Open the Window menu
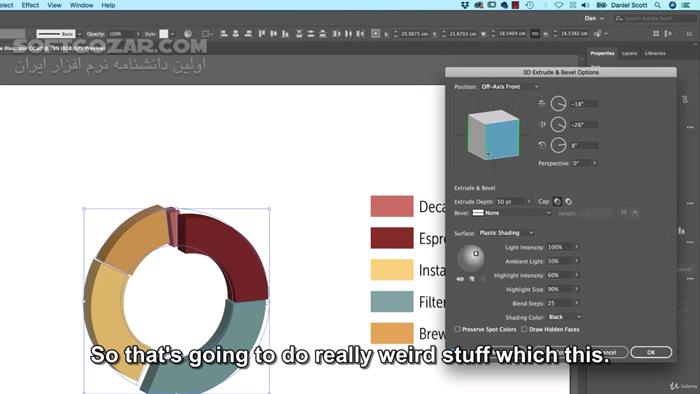Image resolution: width=700 pixels, height=394 pixels. tap(81, 5)
